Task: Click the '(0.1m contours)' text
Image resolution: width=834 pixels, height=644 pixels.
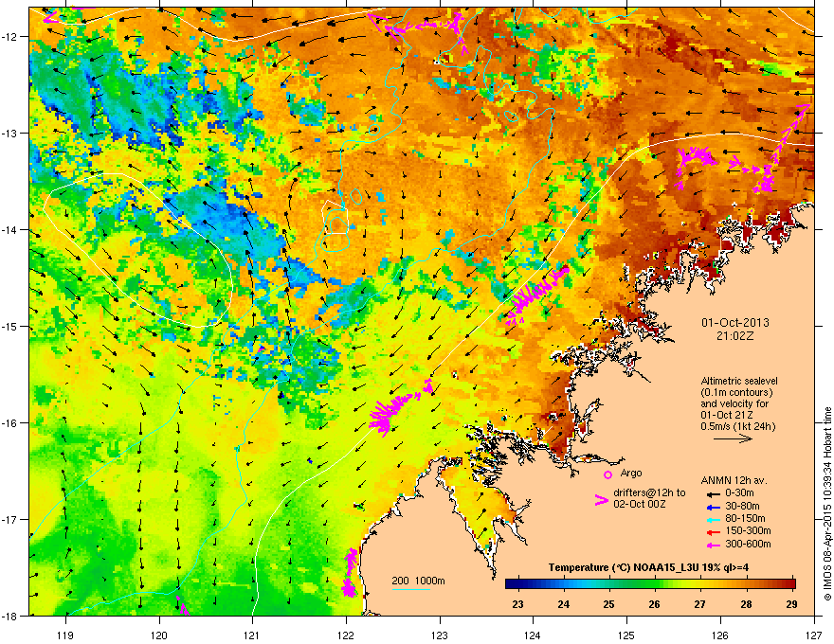Action: [x=736, y=392]
